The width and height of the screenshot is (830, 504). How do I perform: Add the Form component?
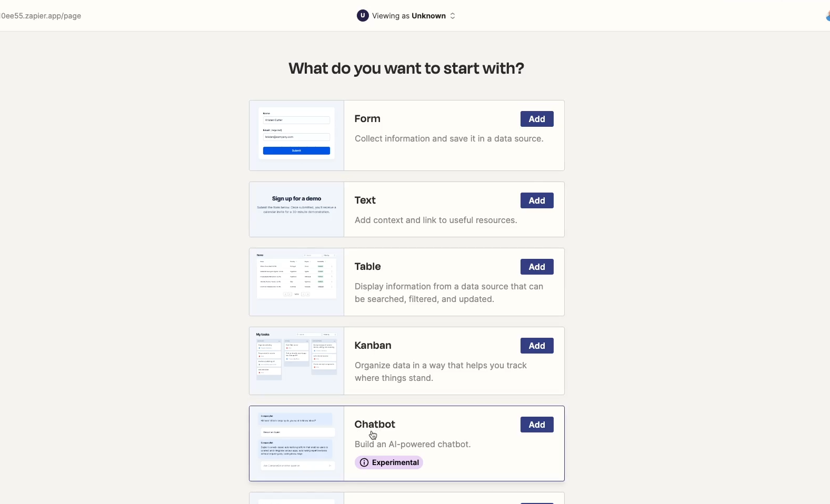(537, 119)
